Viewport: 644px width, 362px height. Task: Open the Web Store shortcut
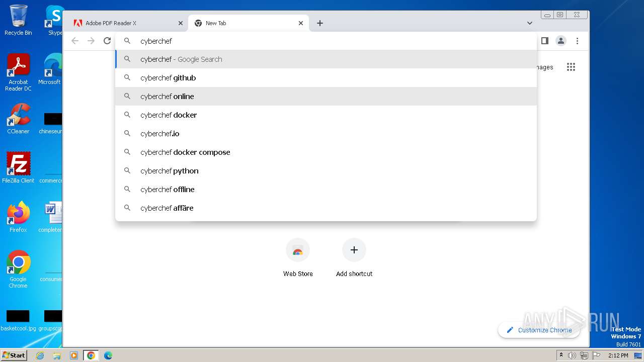pyautogui.click(x=298, y=257)
